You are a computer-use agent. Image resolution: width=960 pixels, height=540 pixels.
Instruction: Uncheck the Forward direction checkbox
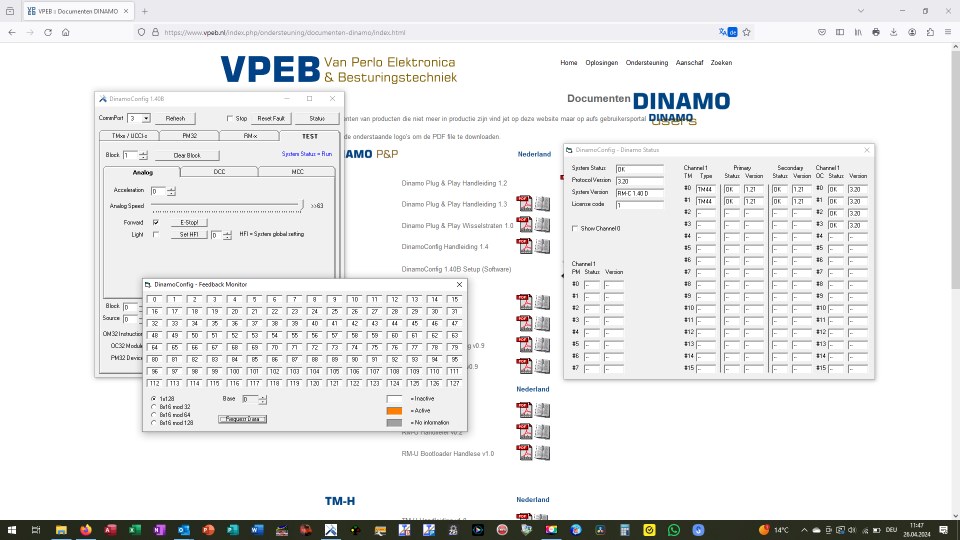(155, 222)
